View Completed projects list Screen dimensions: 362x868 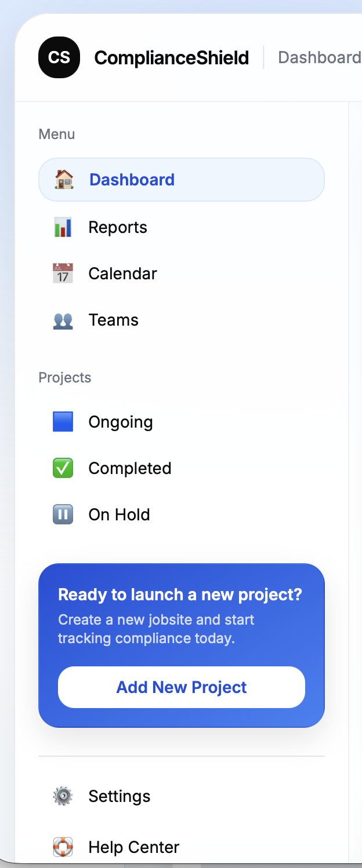tap(130, 468)
